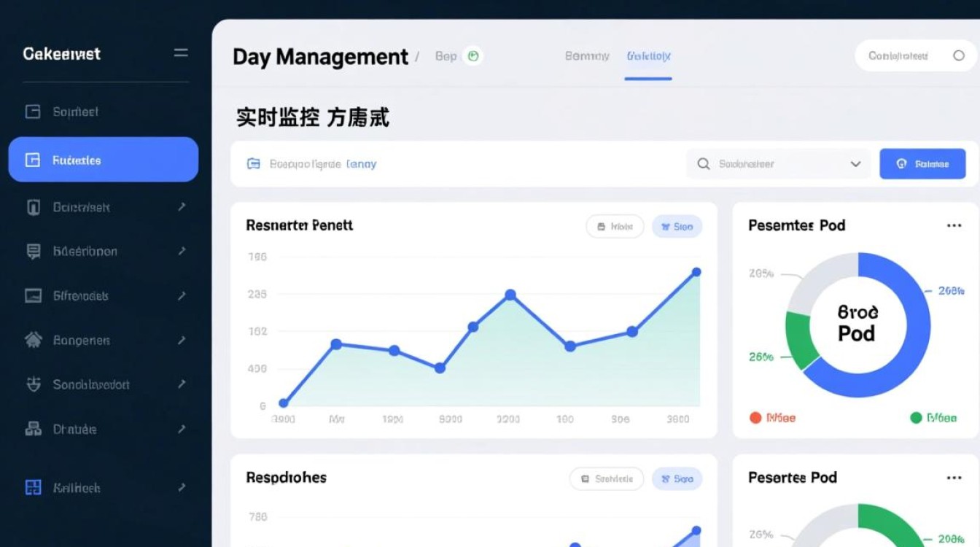Click the Dhatide sidebar icon

point(33,429)
